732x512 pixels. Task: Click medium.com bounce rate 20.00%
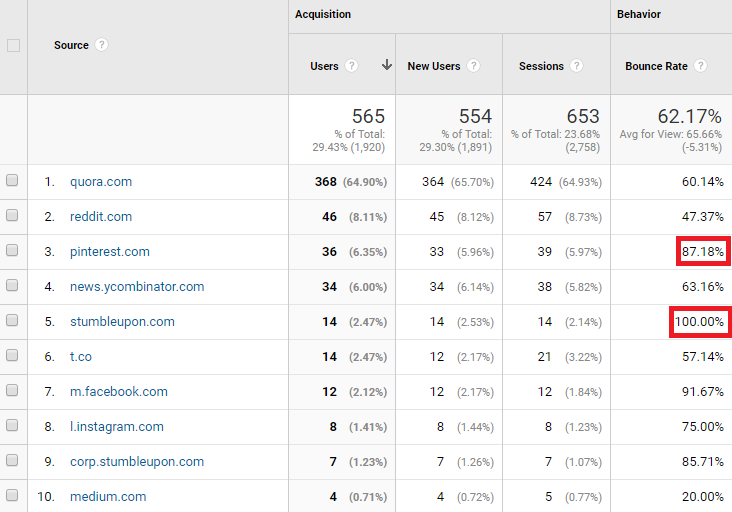click(703, 497)
